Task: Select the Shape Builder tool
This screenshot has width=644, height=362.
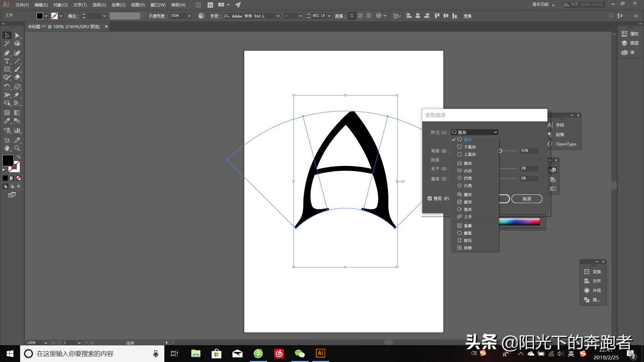Action: (7, 103)
